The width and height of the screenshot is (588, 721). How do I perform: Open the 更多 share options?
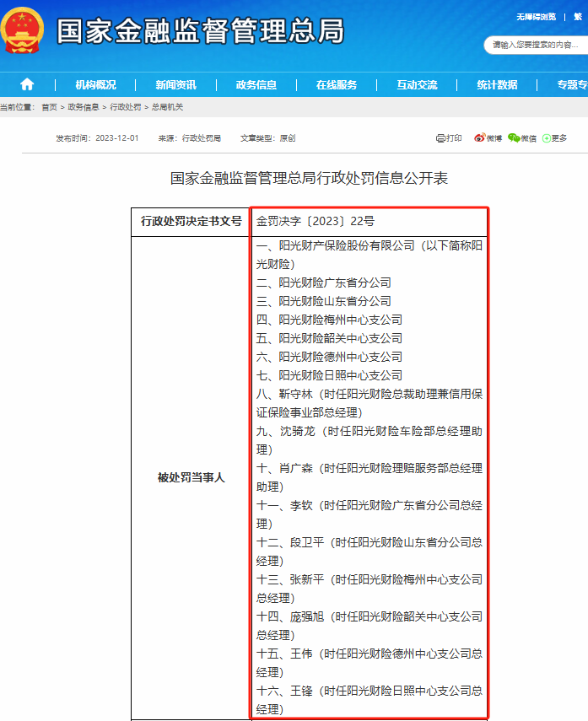[554, 138]
